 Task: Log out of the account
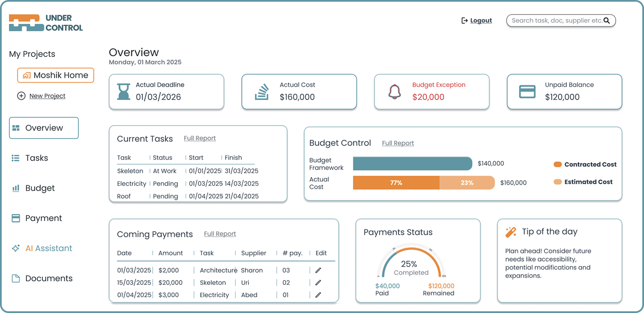(x=481, y=20)
